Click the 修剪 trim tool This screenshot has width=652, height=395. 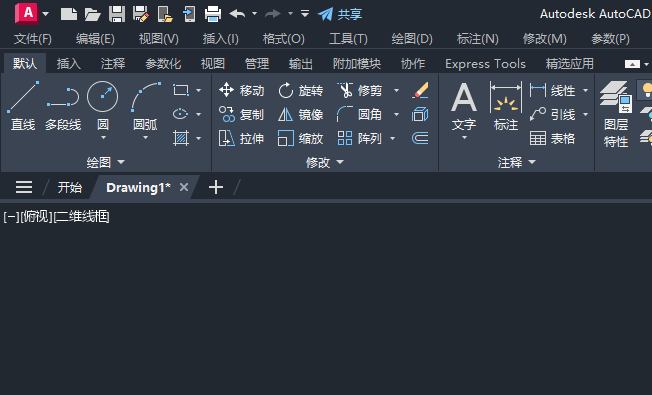360,90
